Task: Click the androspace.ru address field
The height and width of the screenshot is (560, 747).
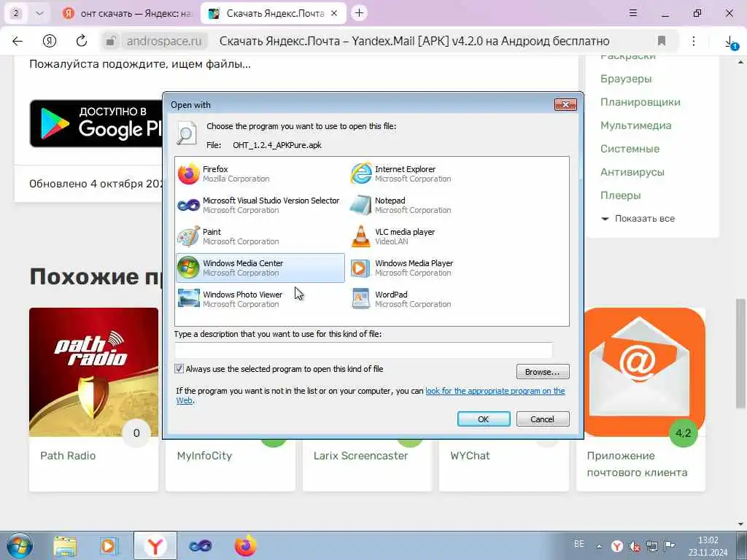Action: click(x=164, y=41)
